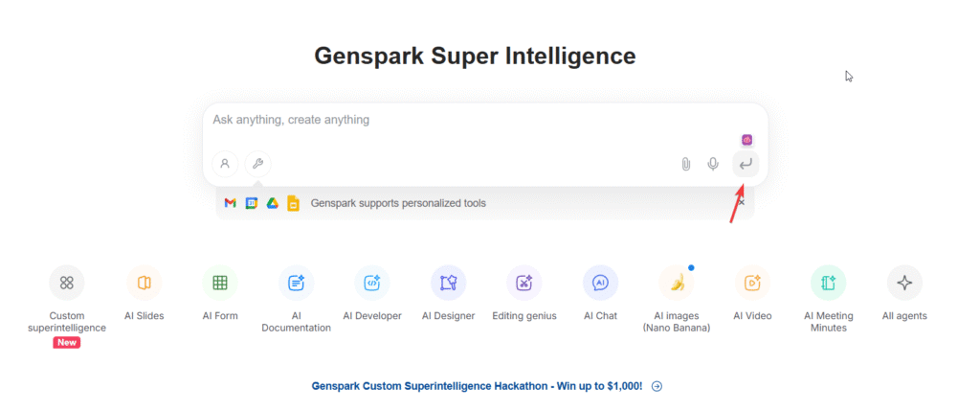Click the person profile icon in prompt box
Viewport: 980px width, 410px height.
[225, 164]
